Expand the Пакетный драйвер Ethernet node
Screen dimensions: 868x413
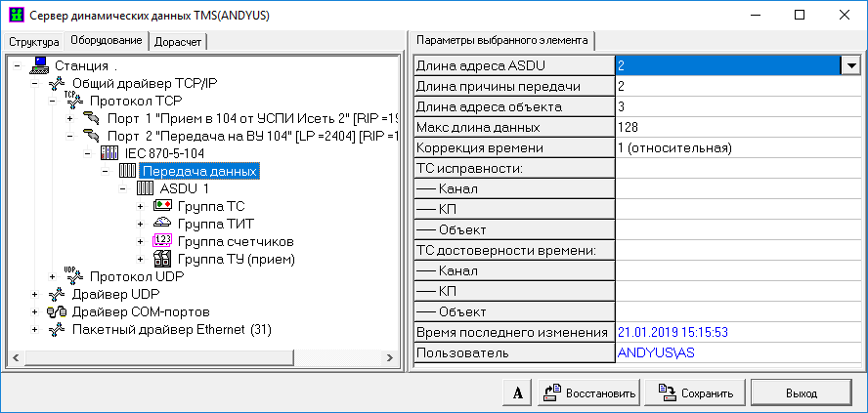pyautogui.click(x=35, y=329)
